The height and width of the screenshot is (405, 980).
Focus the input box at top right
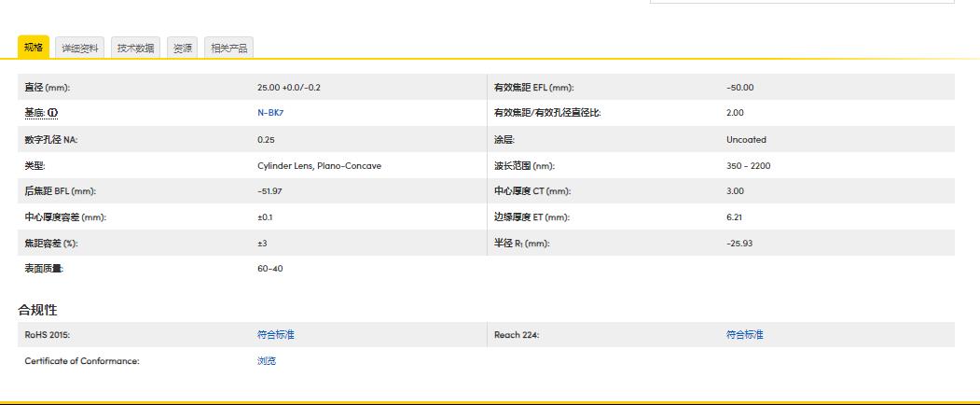pos(801,2)
